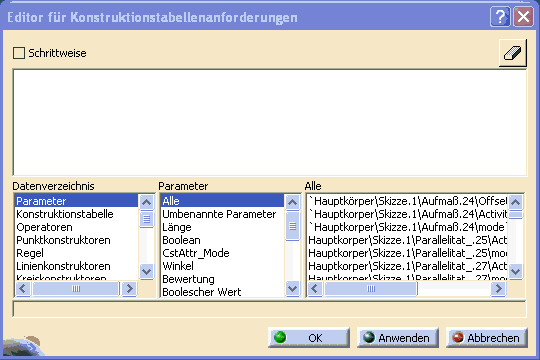
Task: Select Boolean in the Parameter list
Action: pyautogui.click(x=222, y=240)
